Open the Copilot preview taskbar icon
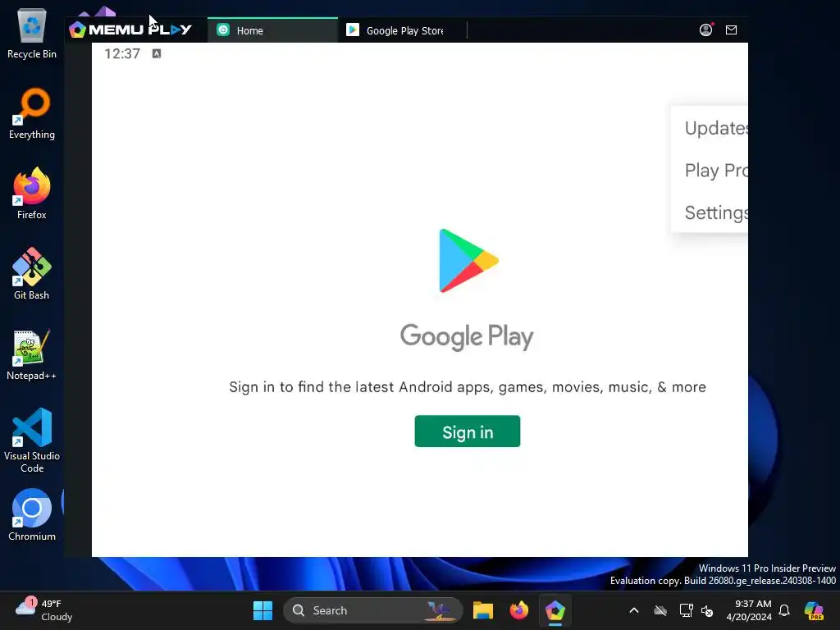Viewport: 840px width, 630px height. 814,610
